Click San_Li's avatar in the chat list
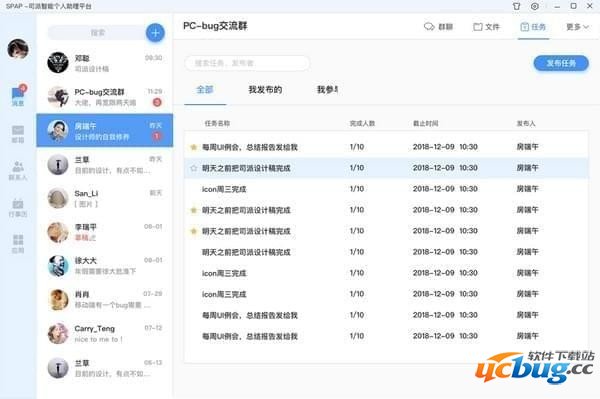This screenshot has height=399, width=600. coord(58,198)
